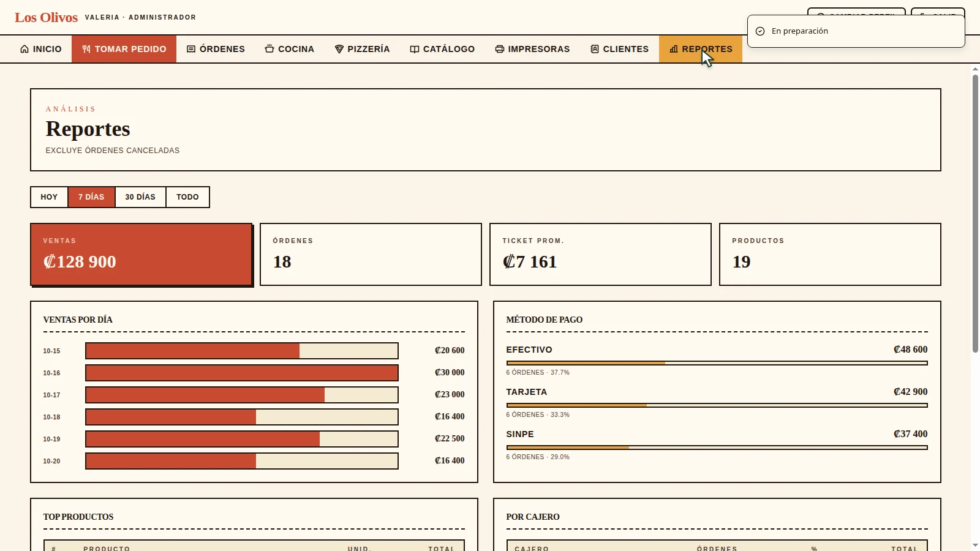Click the printer icon for Impresoras
This screenshot has width=980, height=551.
tap(500, 49)
